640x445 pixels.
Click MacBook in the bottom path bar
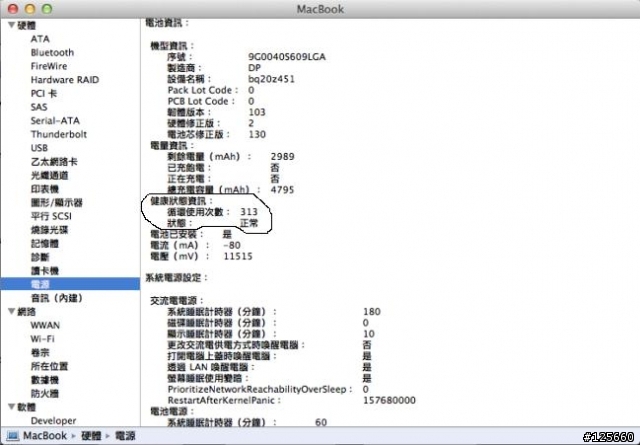click(45, 436)
